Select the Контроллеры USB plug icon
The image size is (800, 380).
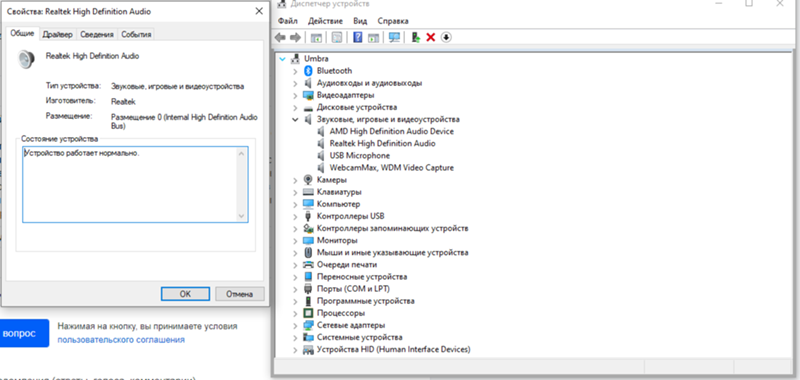click(308, 216)
